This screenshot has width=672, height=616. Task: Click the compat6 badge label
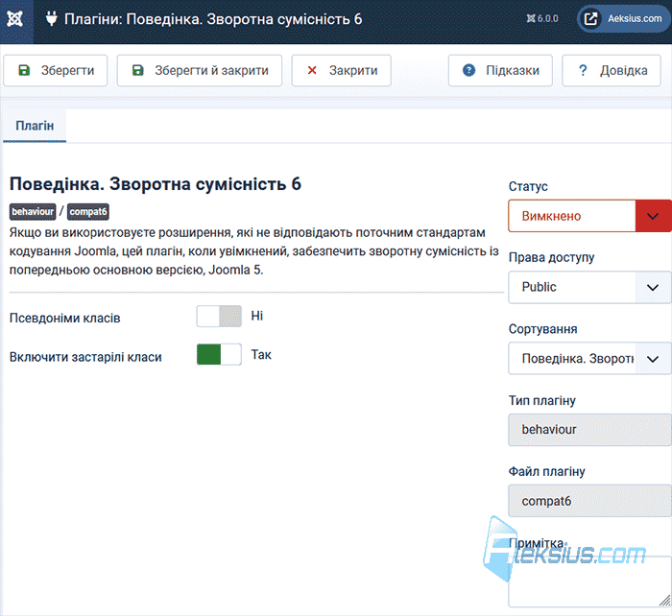coord(88,212)
